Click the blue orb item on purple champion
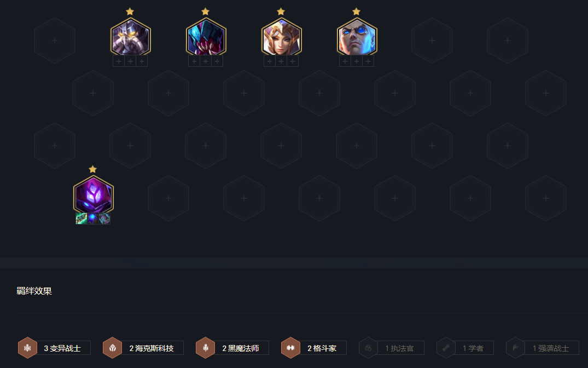The height and width of the screenshot is (368, 588). pyautogui.click(x=93, y=219)
